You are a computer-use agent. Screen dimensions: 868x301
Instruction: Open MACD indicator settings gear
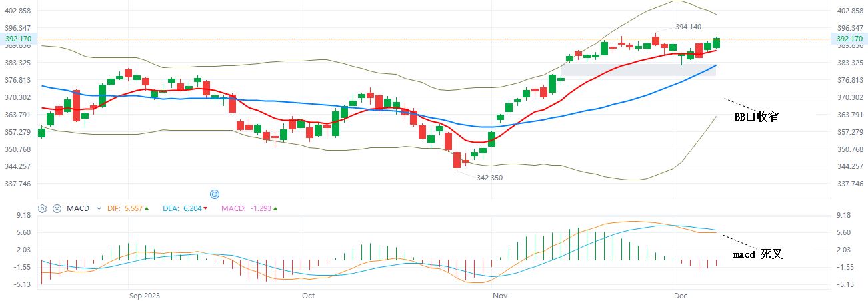[x=43, y=208]
